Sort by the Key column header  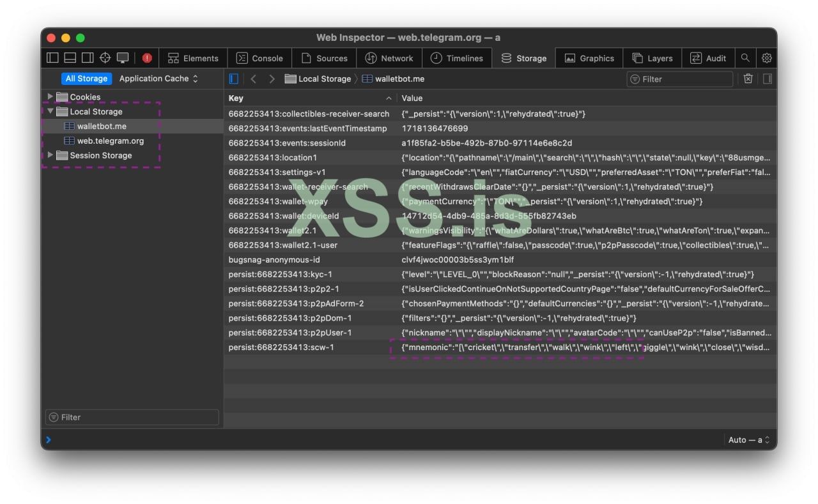point(310,98)
